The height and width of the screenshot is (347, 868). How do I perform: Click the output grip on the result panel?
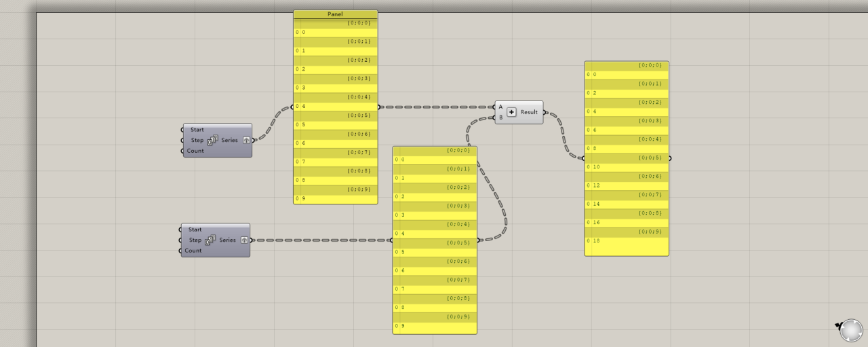[x=670, y=158]
